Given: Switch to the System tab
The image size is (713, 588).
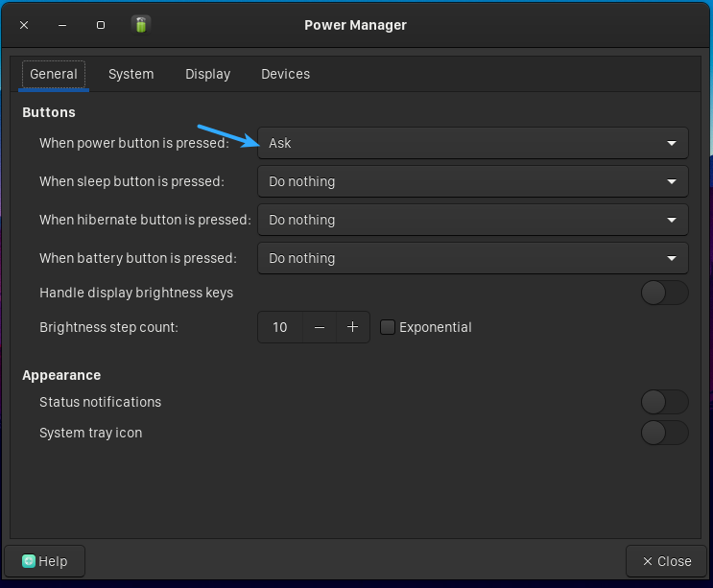Looking at the screenshot, I should (x=131, y=74).
